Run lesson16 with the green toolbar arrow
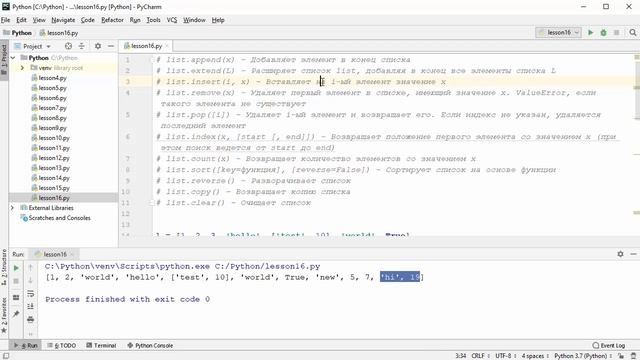The height and width of the screenshot is (360, 640). 590,32
